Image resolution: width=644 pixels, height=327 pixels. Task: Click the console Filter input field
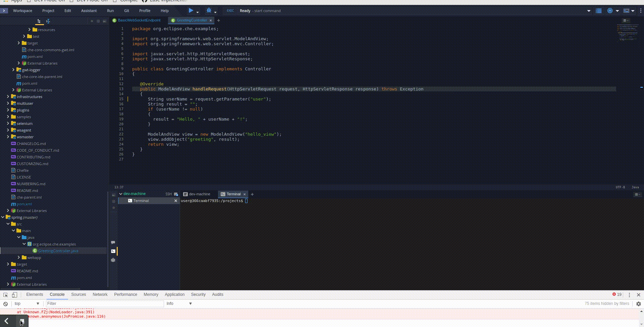click(104, 304)
